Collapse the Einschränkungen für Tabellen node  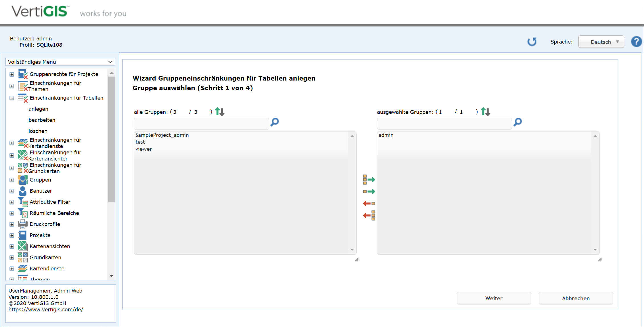(x=12, y=98)
